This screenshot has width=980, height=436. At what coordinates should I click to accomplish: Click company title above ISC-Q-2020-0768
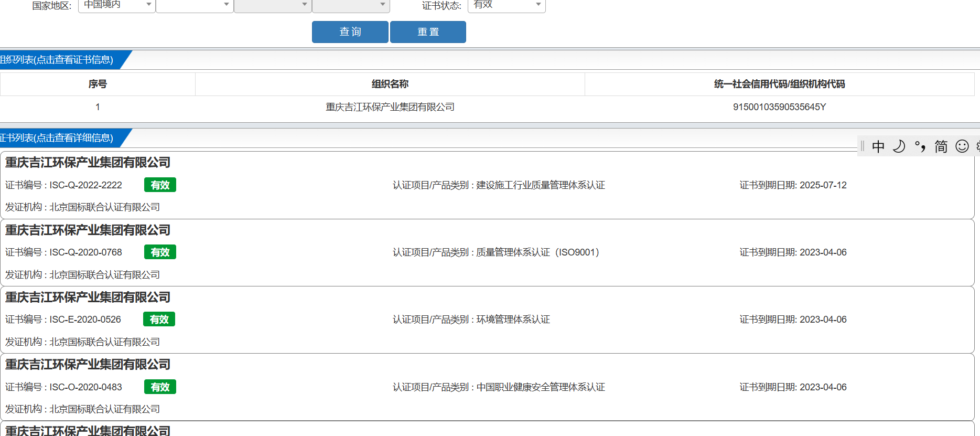pos(88,230)
